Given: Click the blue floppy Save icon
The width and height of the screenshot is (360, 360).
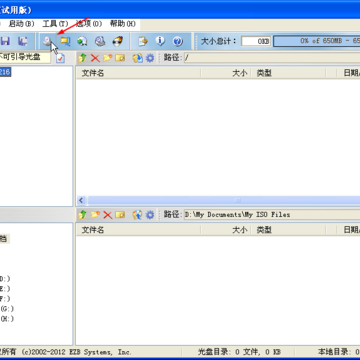Looking at the screenshot, I should pos(5,41).
